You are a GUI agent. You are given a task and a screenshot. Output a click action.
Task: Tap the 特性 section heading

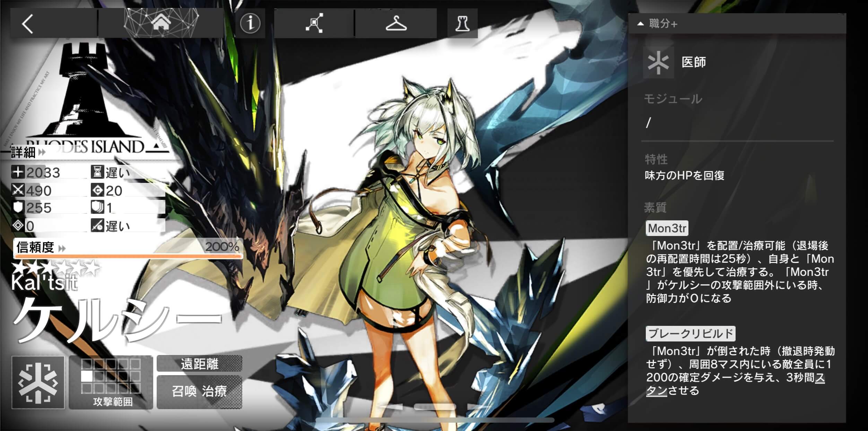point(656,160)
